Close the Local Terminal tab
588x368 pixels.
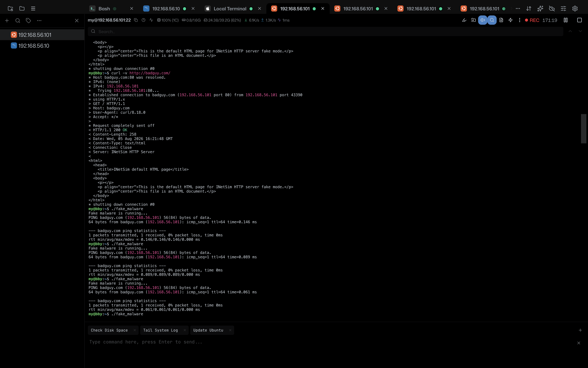point(260,9)
